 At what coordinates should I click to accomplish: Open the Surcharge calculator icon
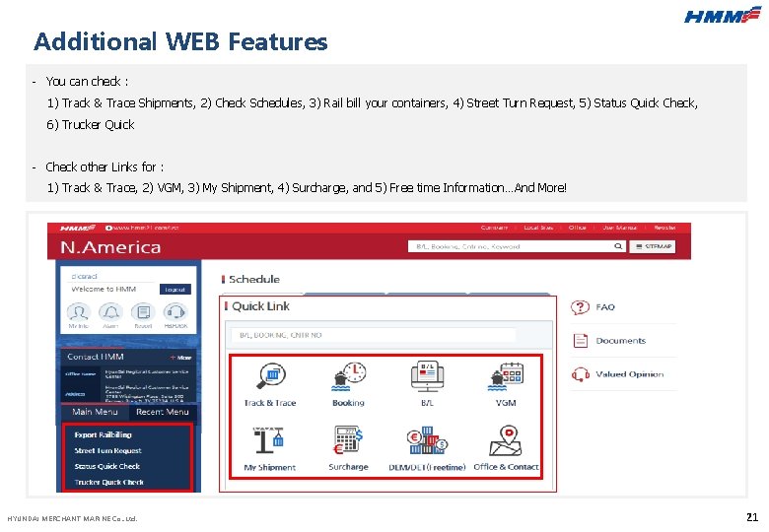point(348,440)
